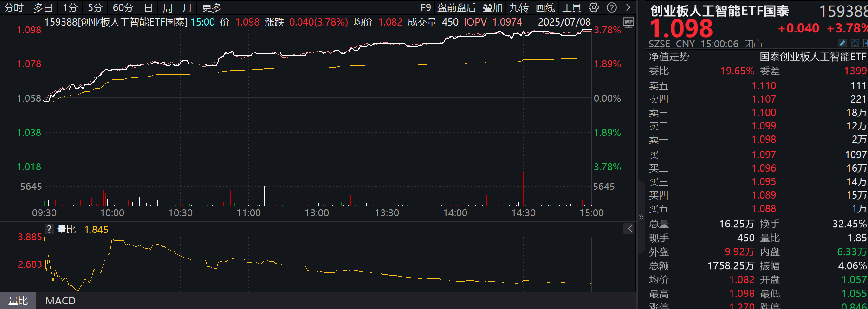
Task: Open chart settings gear icon
Action: coord(594,7)
